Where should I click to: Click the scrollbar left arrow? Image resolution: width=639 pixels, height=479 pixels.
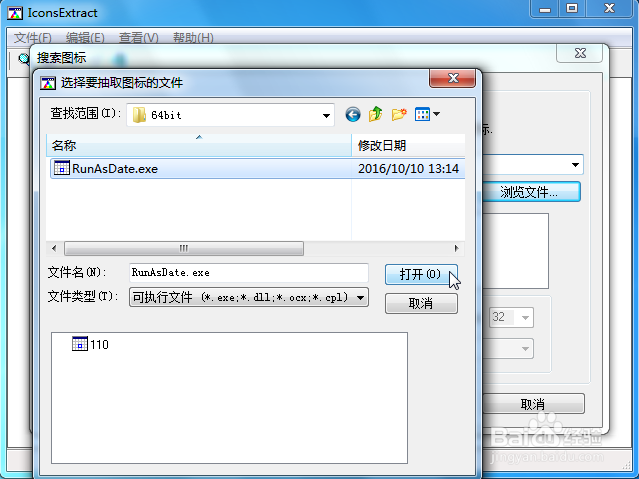tap(54, 248)
